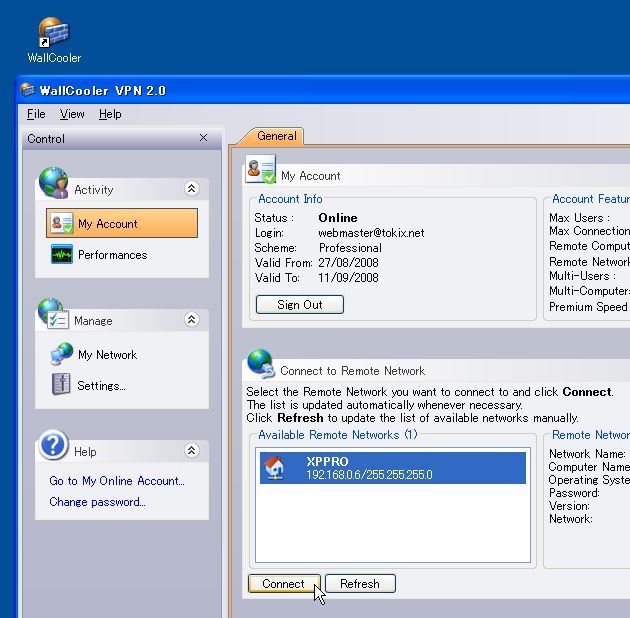Click the Activity globe user icon
This screenshot has width=630, height=618.
pos(54,183)
